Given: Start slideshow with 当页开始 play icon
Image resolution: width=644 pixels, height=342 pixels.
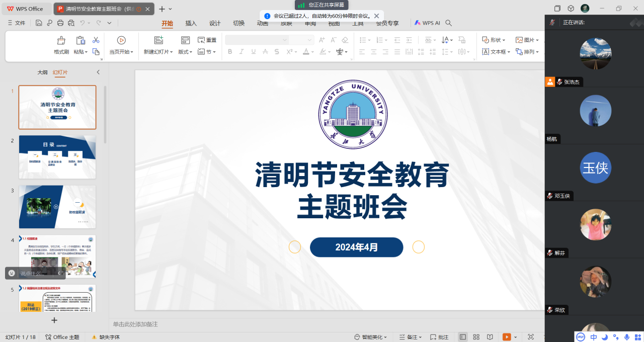Looking at the screenshot, I should (x=121, y=40).
